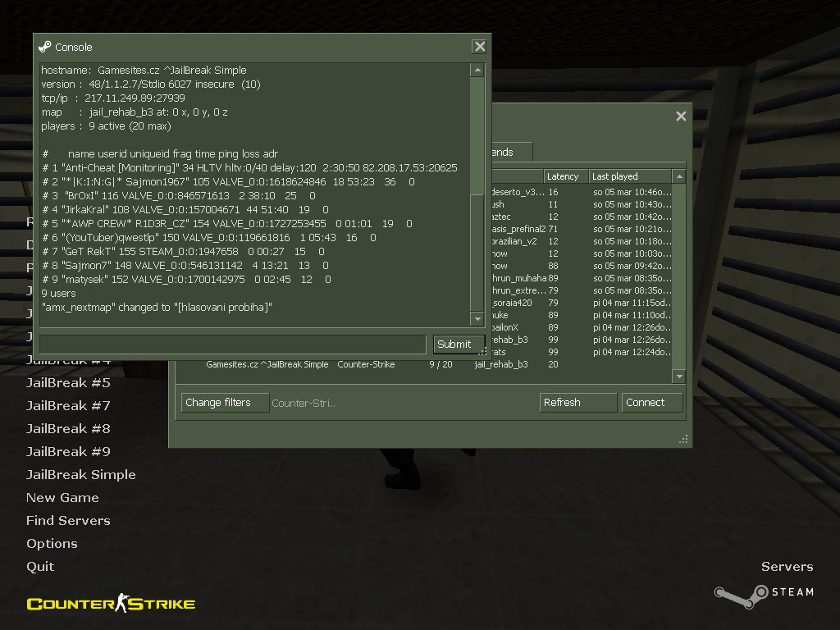Screen dimensions: 840x630
Task: Open Options from main menu
Action: tap(52, 543)
